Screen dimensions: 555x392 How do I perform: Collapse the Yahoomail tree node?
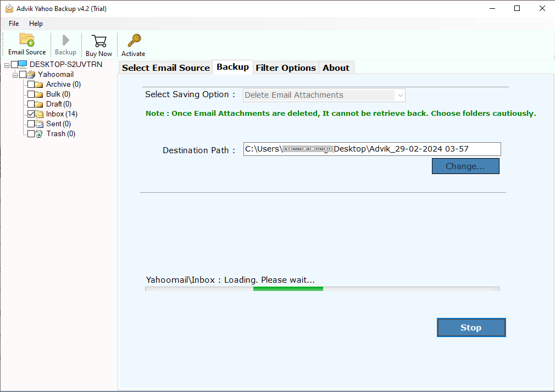(x=15, y=75)
